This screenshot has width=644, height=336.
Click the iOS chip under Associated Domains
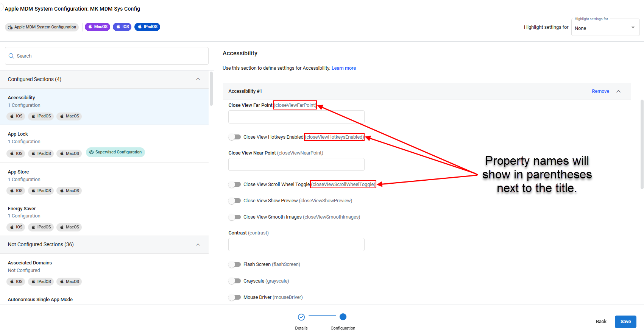[x=16, y=281]
